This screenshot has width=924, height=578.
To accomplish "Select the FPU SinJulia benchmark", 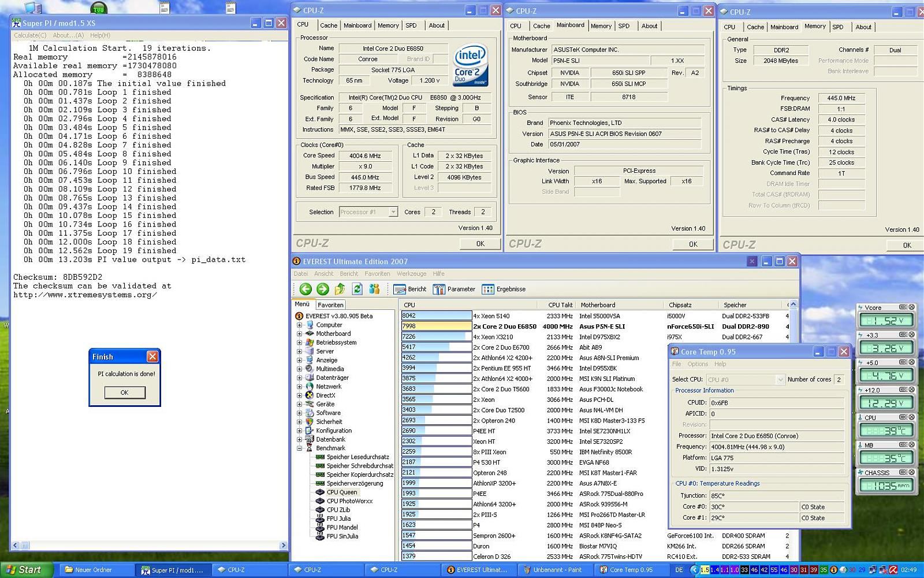I will 342,536.
